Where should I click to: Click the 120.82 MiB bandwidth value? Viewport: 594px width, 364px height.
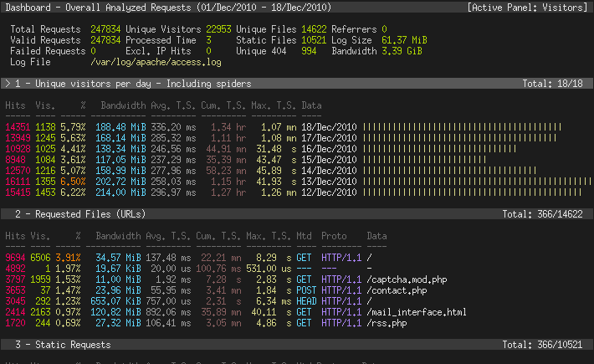[115, 312]
